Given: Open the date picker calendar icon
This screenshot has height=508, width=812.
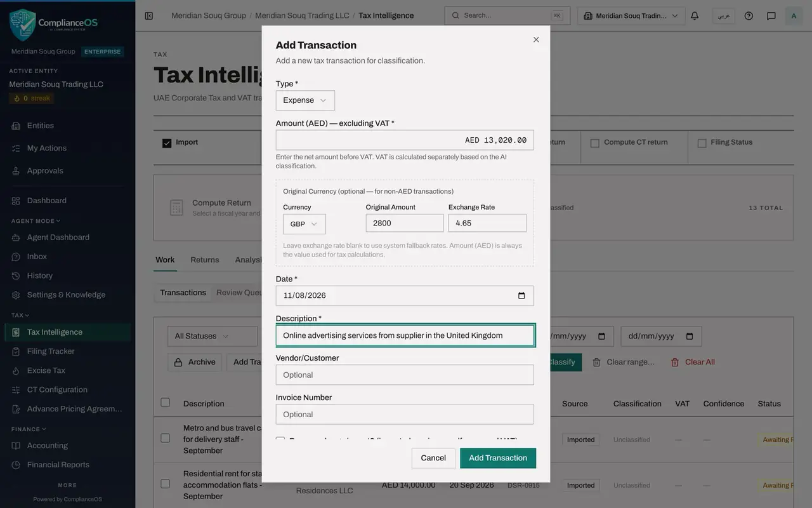Looking at the screenshot, I should point(521,295).
